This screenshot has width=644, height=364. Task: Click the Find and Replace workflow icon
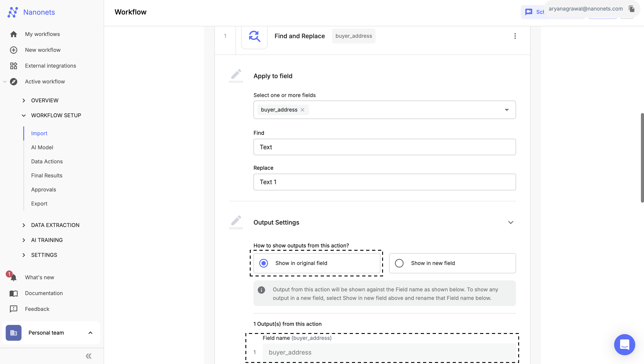click(x=255, y=36)
